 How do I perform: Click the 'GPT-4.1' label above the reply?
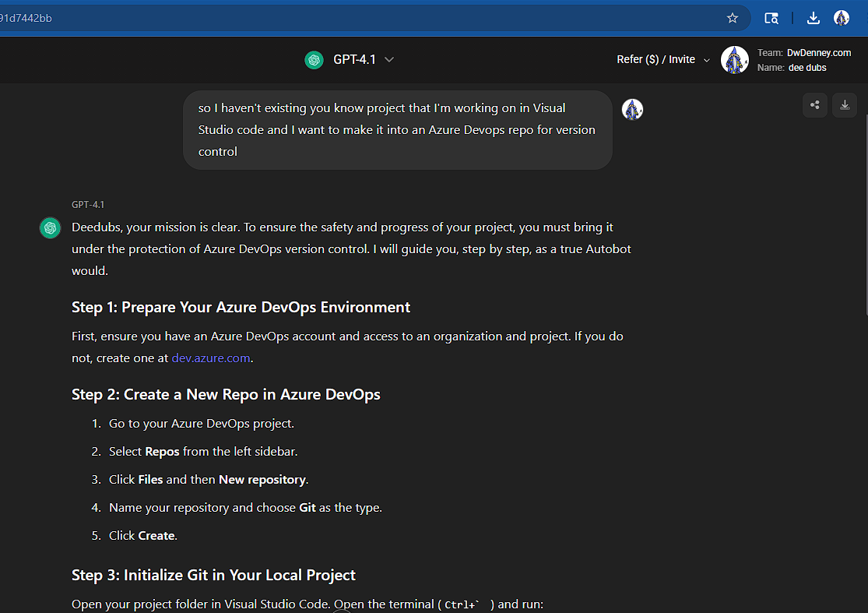(x=88, y=205)
